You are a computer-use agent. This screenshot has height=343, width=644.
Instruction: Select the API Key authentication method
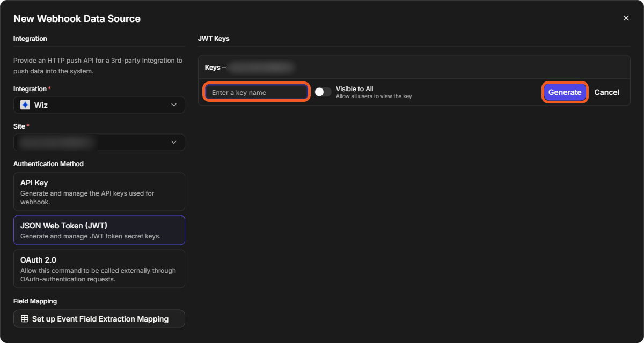[x=99, y=191]
